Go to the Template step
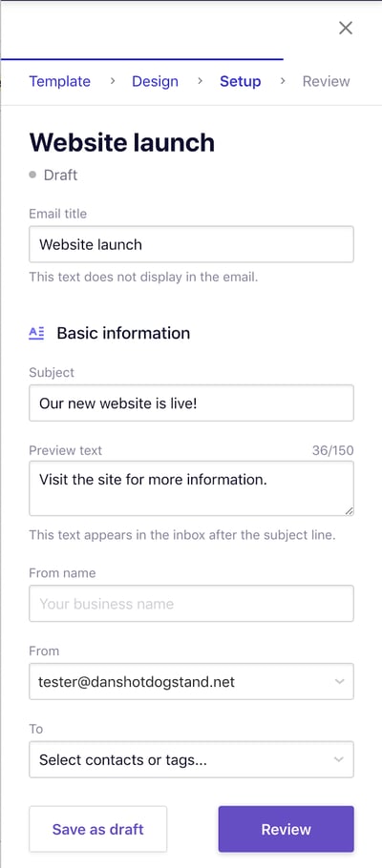382x868 pixels. tap(59, 81)
